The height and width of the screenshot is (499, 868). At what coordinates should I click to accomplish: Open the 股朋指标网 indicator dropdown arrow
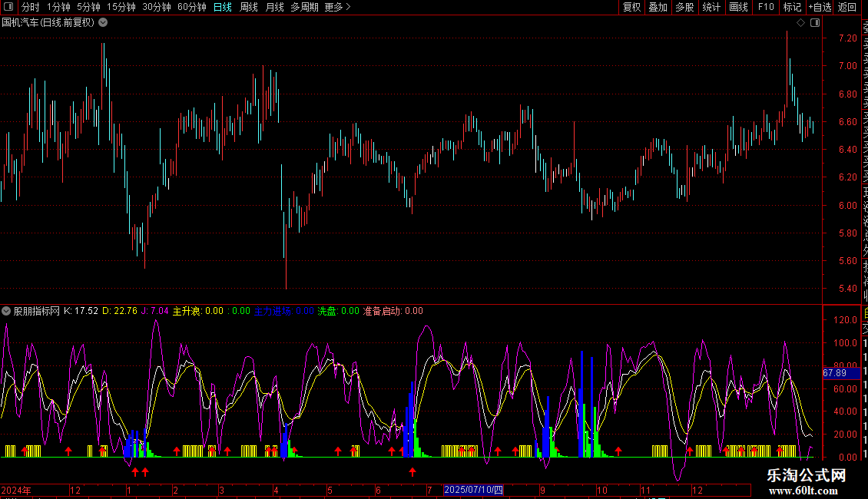point(6,311)
